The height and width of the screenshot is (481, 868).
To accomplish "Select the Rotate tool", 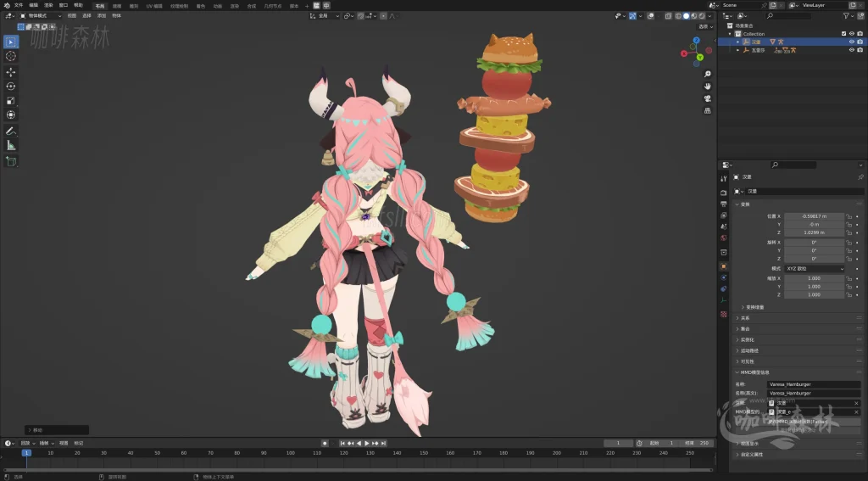I will [x=10, y=86].
